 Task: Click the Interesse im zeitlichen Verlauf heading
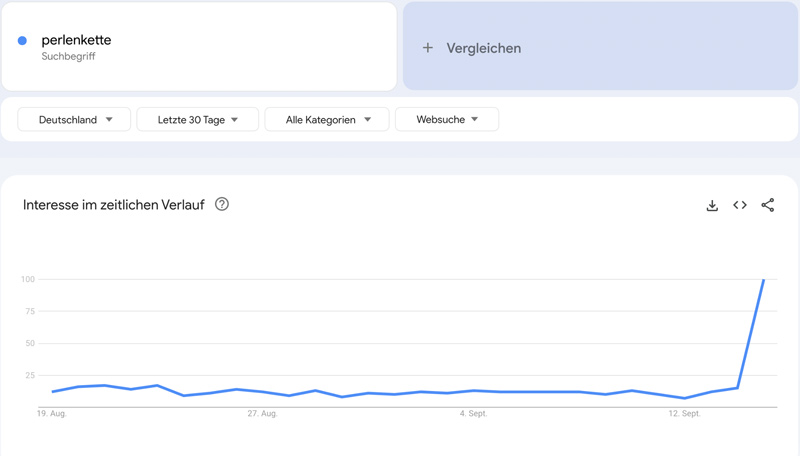pyautogui.click(x=113, y=205)
